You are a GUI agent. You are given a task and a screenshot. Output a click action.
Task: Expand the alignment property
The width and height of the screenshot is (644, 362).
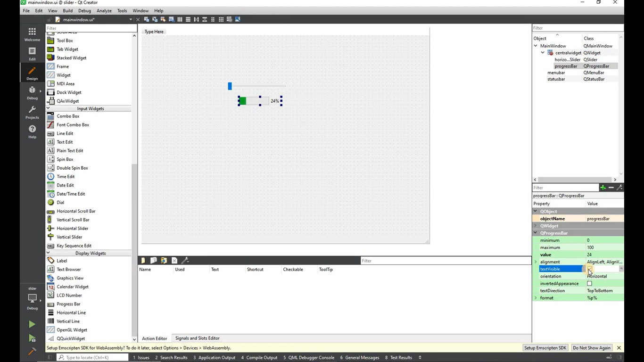(536, 262)
